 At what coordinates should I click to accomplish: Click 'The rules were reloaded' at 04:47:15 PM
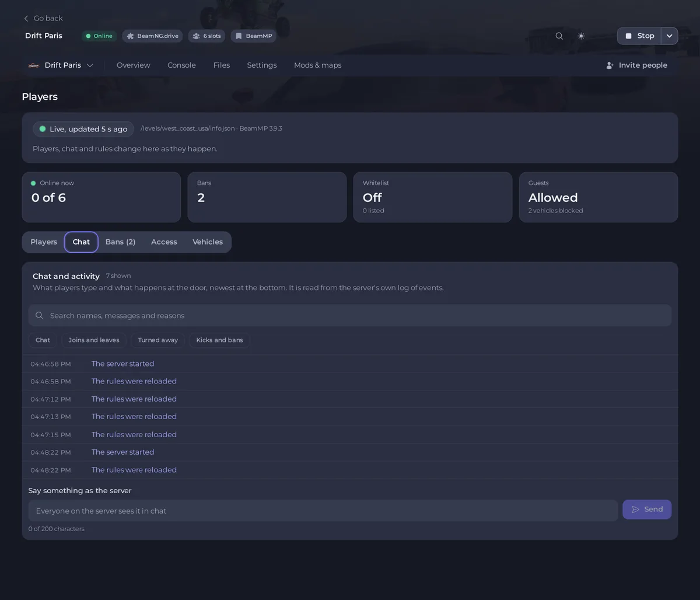(350, 435)
